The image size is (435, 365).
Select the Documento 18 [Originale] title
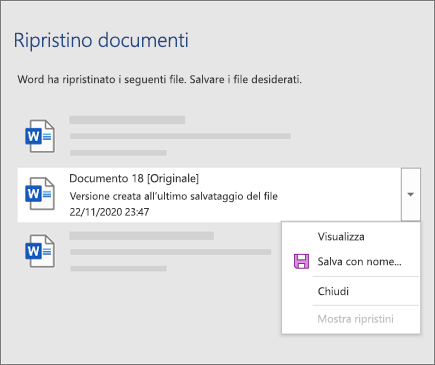[134, 179]
